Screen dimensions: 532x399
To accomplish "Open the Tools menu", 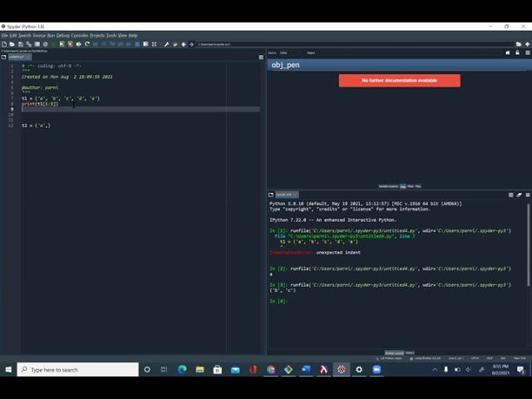I will coord(111,35).
